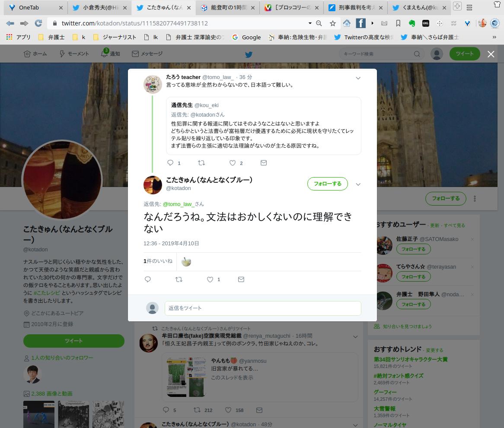Retweet the main こたきゅん tweet
Image resolution: width=504 pixels, height=428 pixels.
pyautogui.click(x=179, y=279)
